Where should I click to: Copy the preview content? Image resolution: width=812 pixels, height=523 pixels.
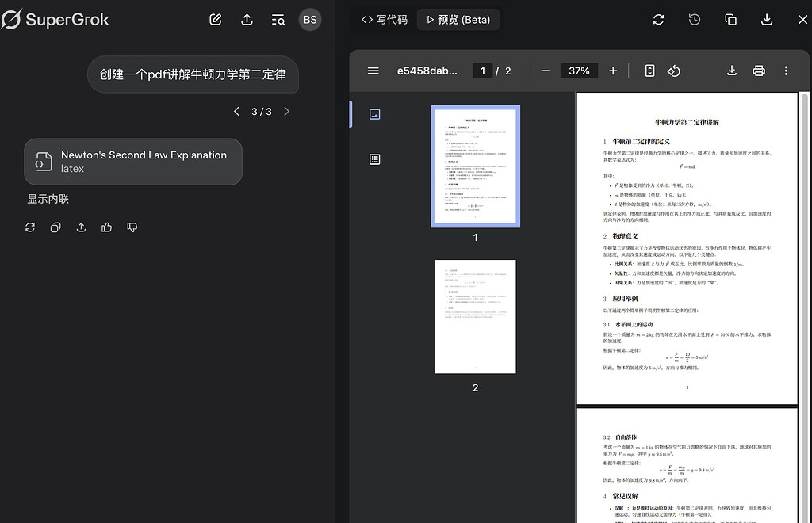[730, 20]
